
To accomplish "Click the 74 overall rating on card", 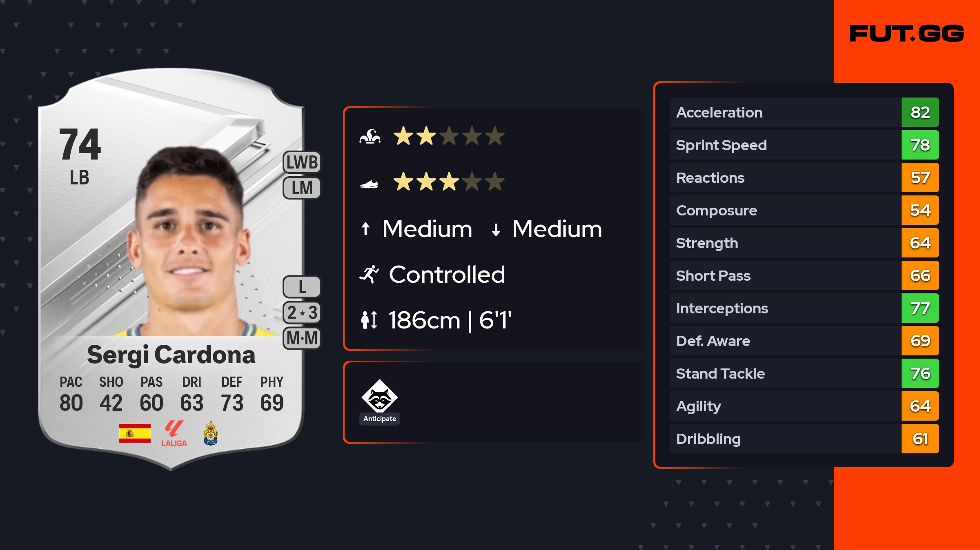I will click(x=80, y=144).
